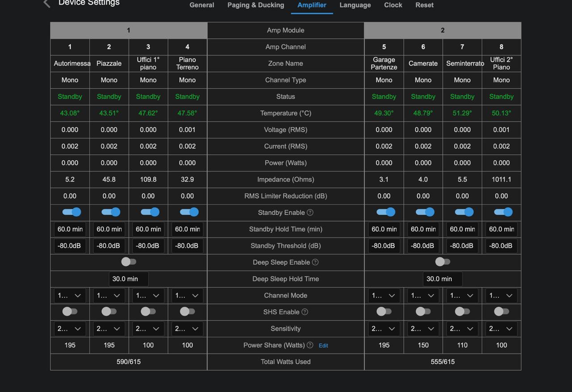Screen dimensions: 572x392
Task: Open Sensitivity dropdown for channel 8
Action: [x=501, y=329]
